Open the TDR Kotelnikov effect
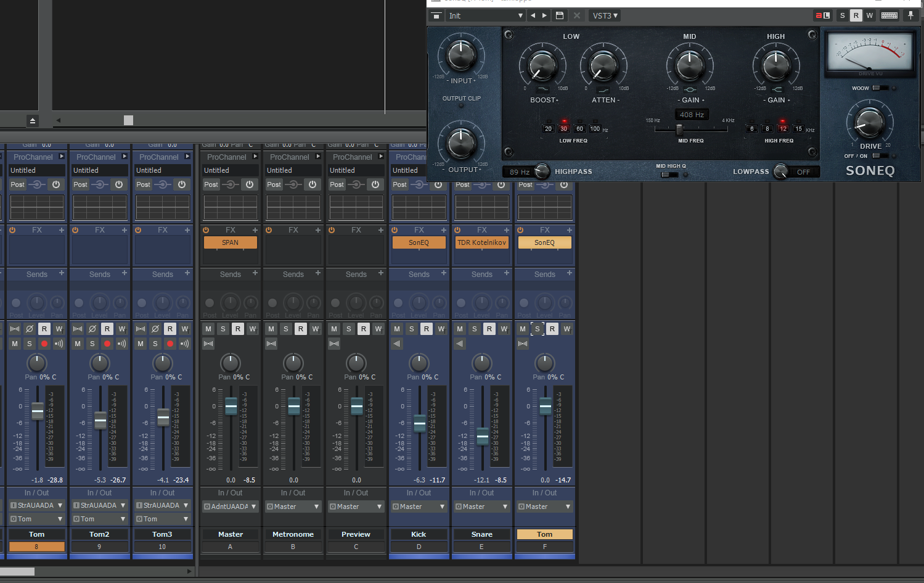924x583 pixels. 481,242
